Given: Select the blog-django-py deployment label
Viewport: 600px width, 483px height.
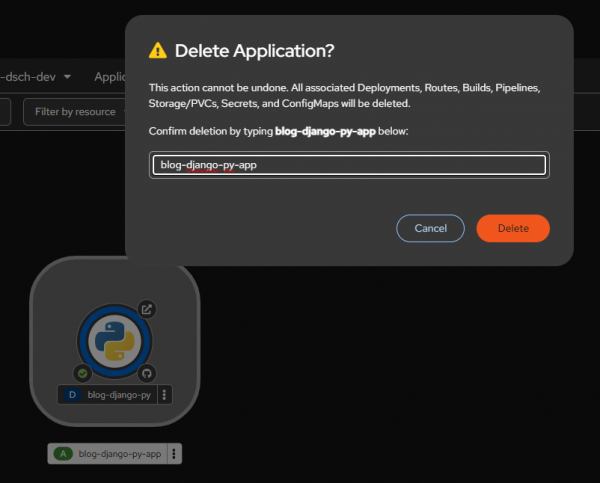Looking at the screenshot, I should 119,395.
